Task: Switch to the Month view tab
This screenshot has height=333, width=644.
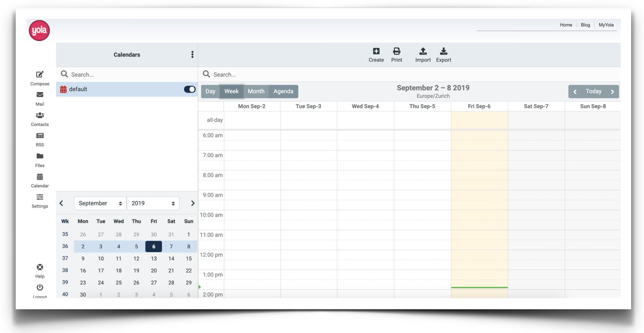Action: coord(256,92)
